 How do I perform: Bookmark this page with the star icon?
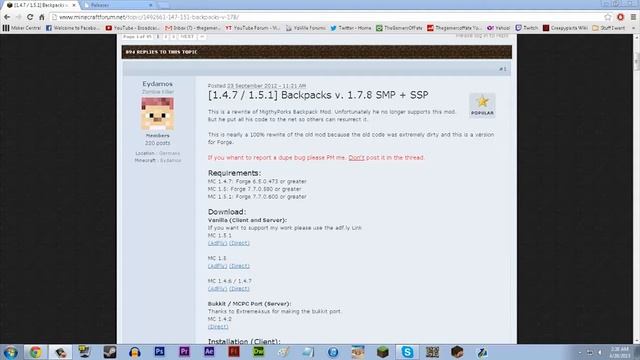[x=608, y=17]
